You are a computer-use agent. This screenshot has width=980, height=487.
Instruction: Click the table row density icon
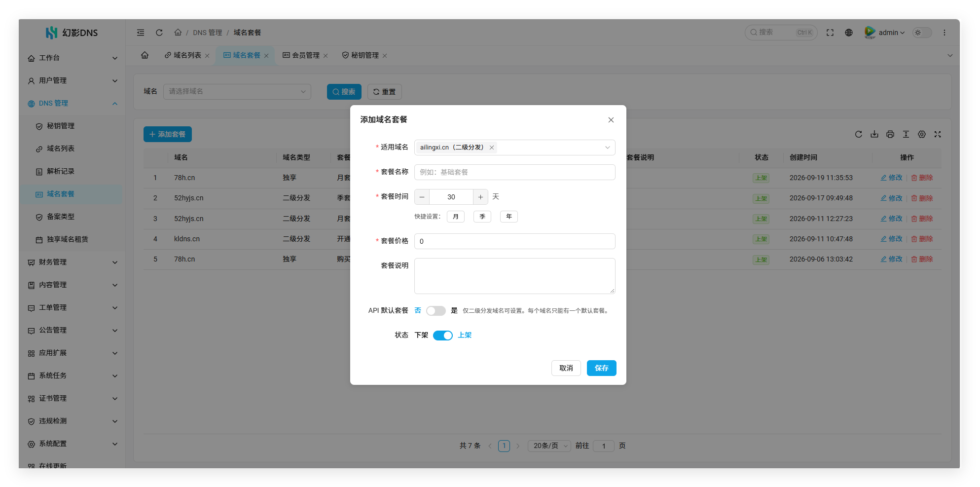pyautogui.click(x=906, y=134)
